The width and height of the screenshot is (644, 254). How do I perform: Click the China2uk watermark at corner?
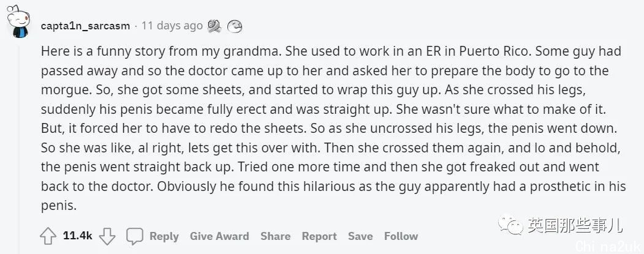[608, 246]
